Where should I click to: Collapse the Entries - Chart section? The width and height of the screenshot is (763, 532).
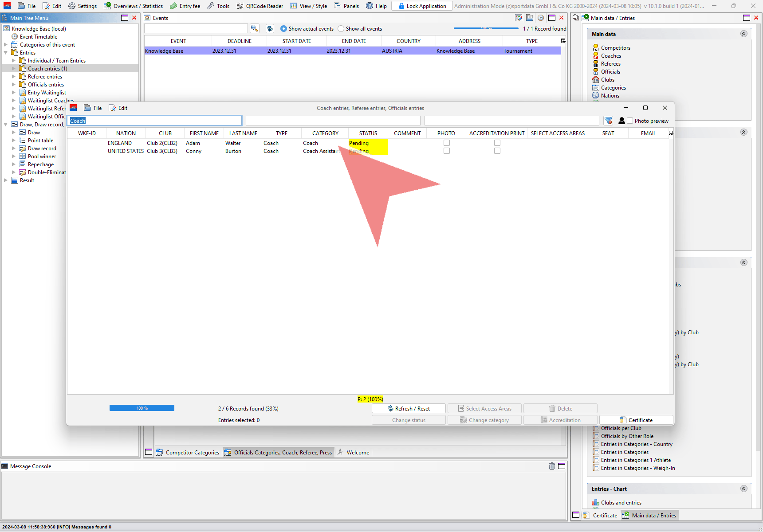click(x=744, y=489)
